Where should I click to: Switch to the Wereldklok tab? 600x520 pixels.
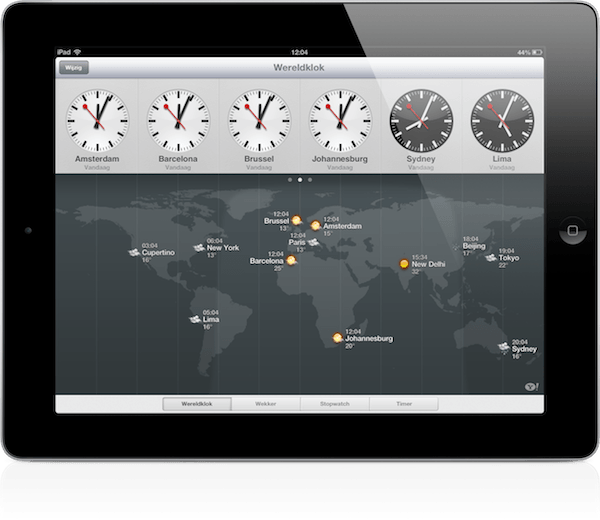click(x=197, y=404)
